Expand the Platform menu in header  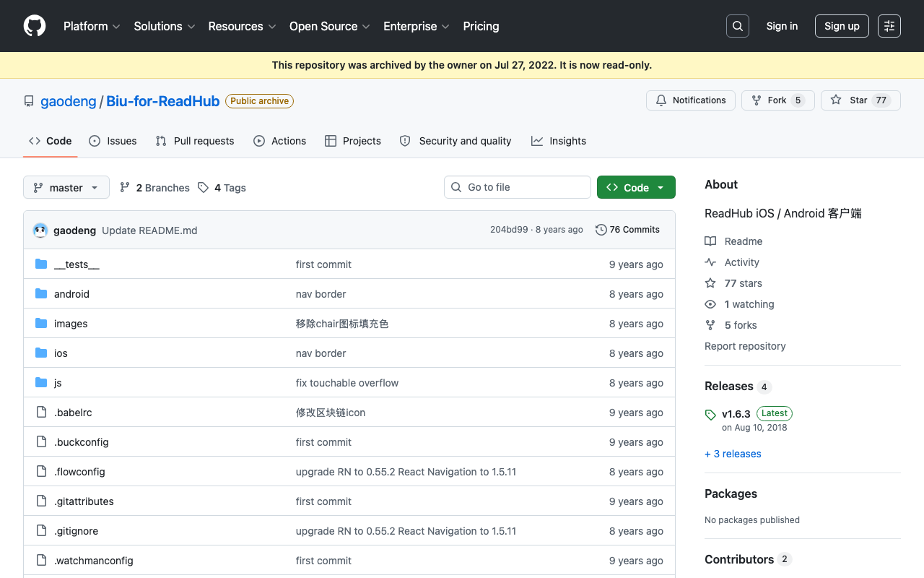pos(92,26)
